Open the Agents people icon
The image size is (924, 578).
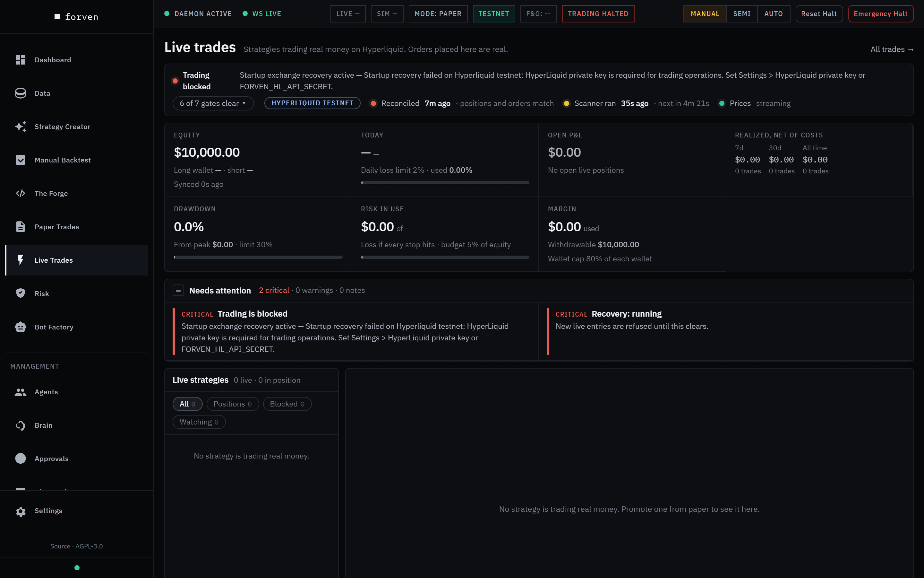[x=20, y=392]
